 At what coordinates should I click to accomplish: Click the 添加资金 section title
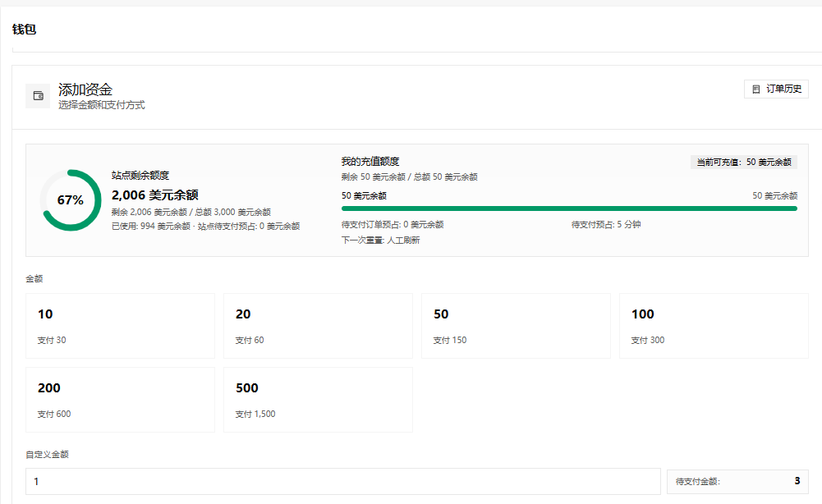85,89
